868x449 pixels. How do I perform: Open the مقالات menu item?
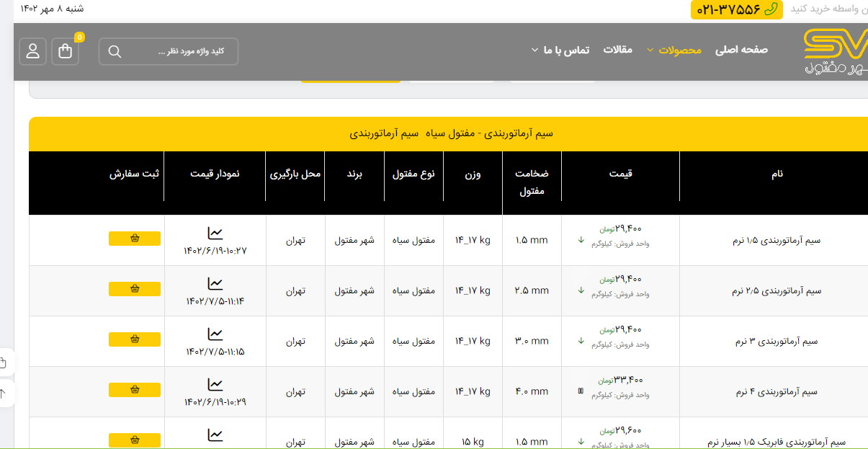(x=617, y=50)
